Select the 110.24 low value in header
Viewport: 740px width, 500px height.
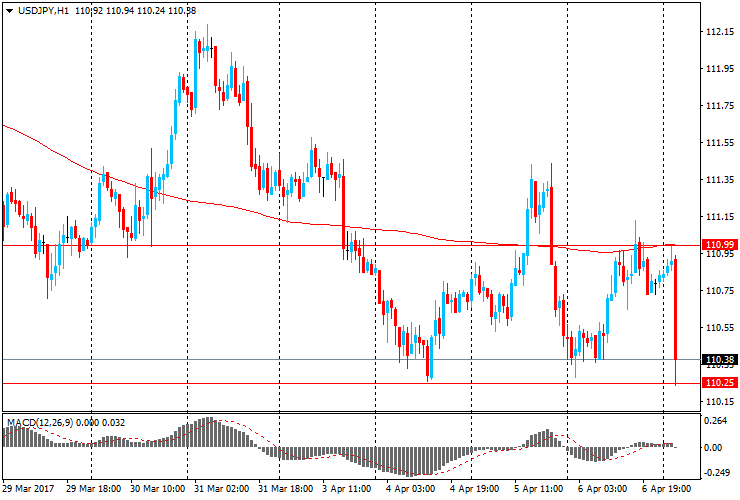[x=151, y=10]
